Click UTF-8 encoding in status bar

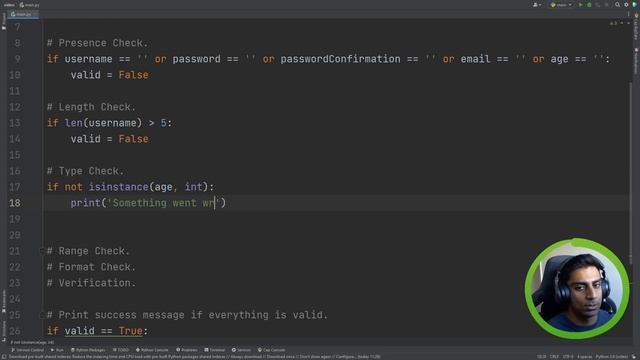(568, 357)
